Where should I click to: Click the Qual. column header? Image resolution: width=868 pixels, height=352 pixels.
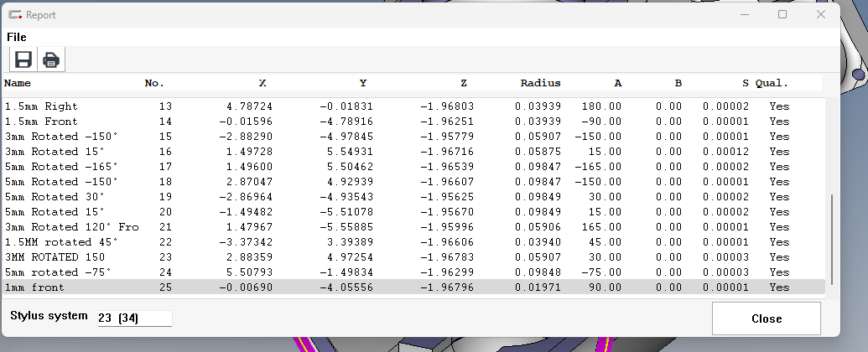coord(772,83)
